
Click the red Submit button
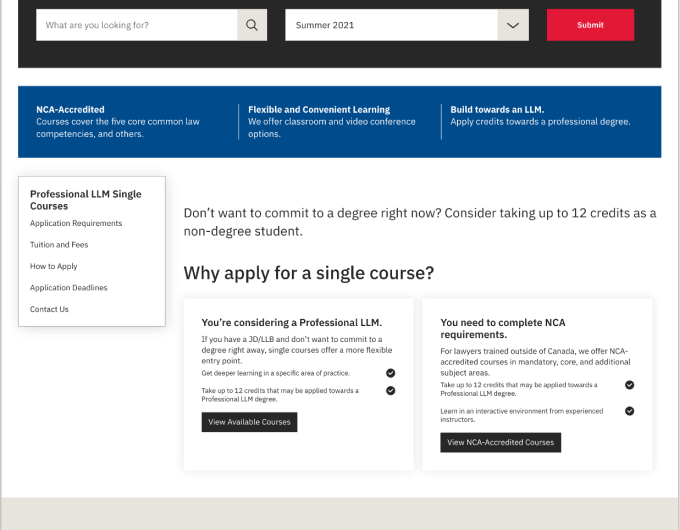click(590, 25)
